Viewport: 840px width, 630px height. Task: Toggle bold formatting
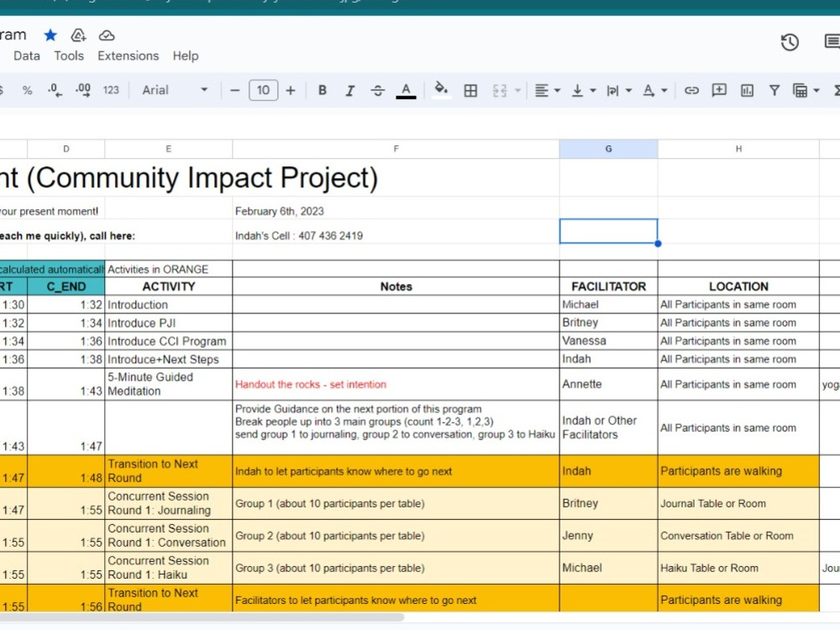[322, 91]
